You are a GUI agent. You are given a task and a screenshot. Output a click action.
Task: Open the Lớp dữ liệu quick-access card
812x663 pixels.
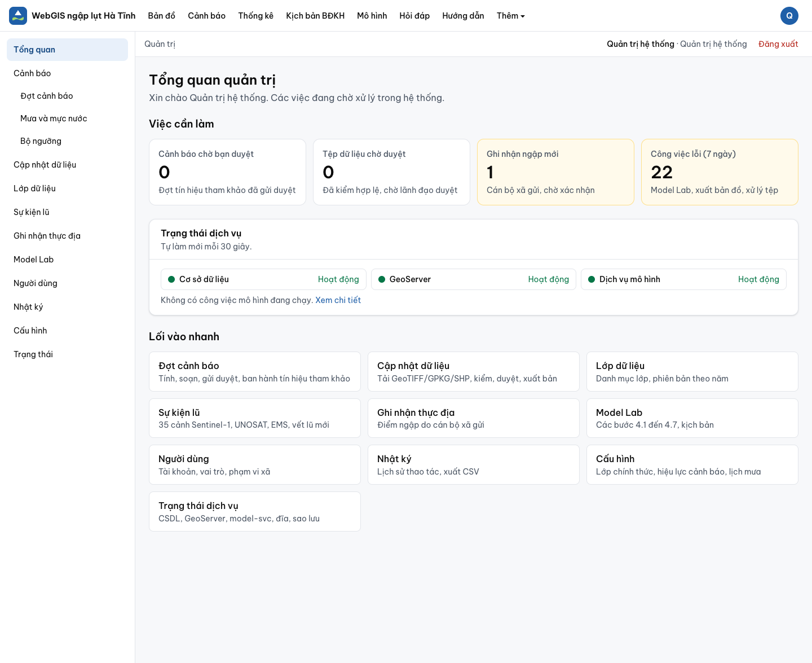coord(692,371)
